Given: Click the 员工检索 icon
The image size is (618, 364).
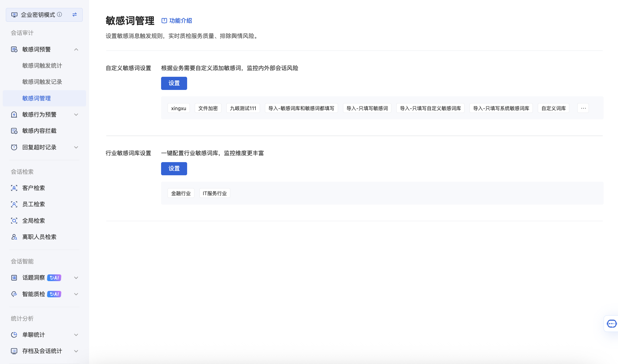Looking at the screenshot, I should tap(14, 204).
